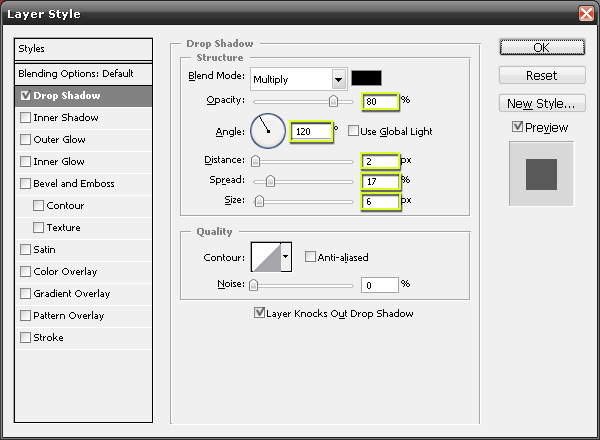This screenshot has height=440, width=600.
Task: Click the style preview thumbnail
Action: 541,174
